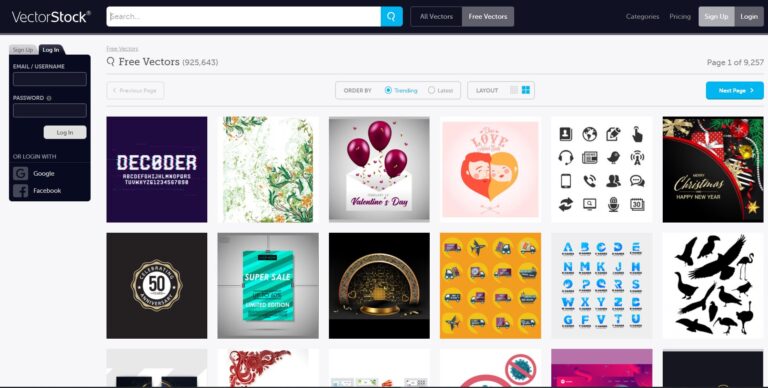
Task: Click the blue search magnifier button
Action: click(391, 17)
